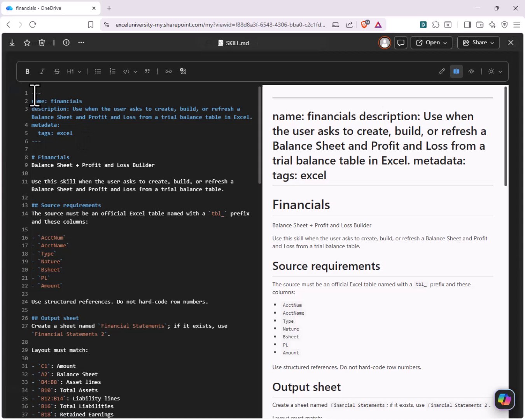The width and height of the screenshot is (525, 420).
Task: Click editor line '`B10`: Total Assets'
Action: [x=68, y=390]
